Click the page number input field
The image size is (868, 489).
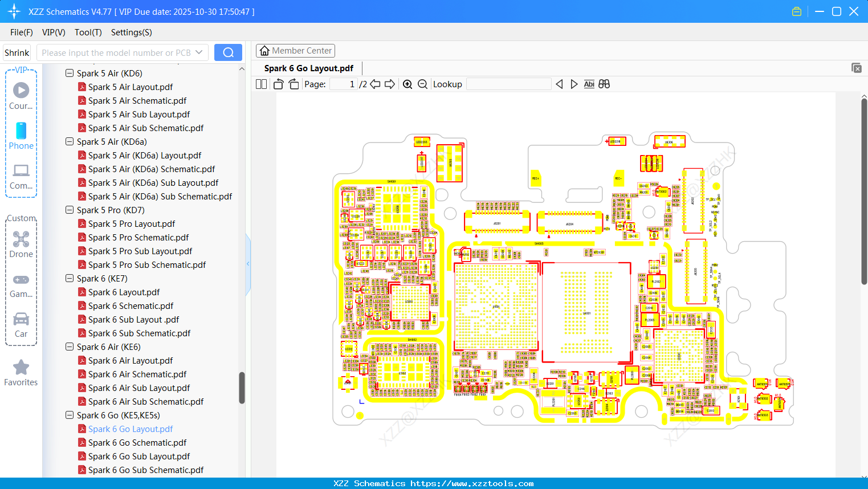pos(343,84)
